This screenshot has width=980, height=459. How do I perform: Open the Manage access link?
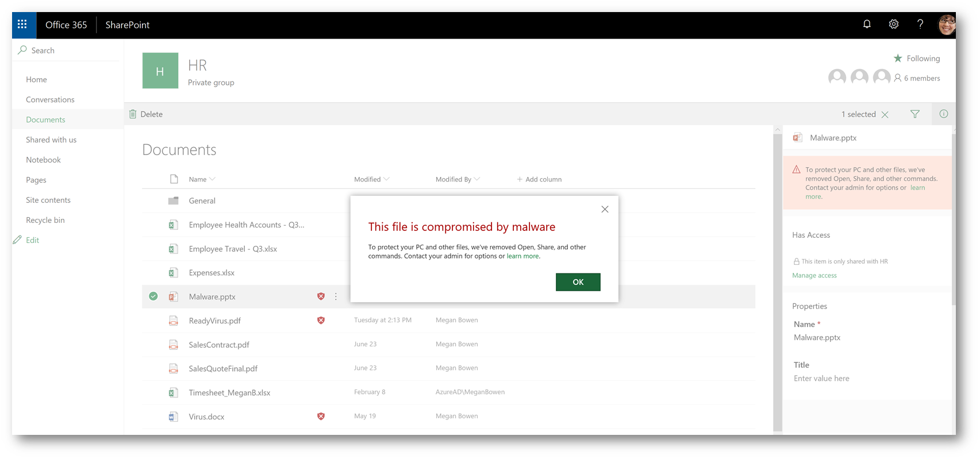[x=814, y=276]
